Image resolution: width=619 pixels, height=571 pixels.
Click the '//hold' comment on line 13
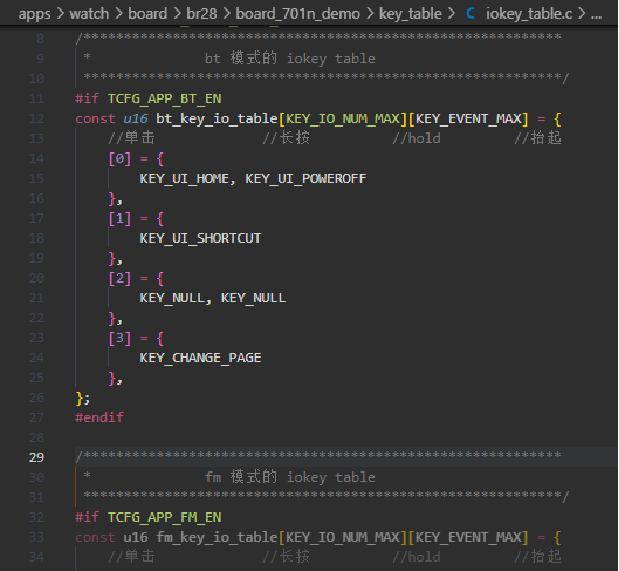(x=416, y=138)
